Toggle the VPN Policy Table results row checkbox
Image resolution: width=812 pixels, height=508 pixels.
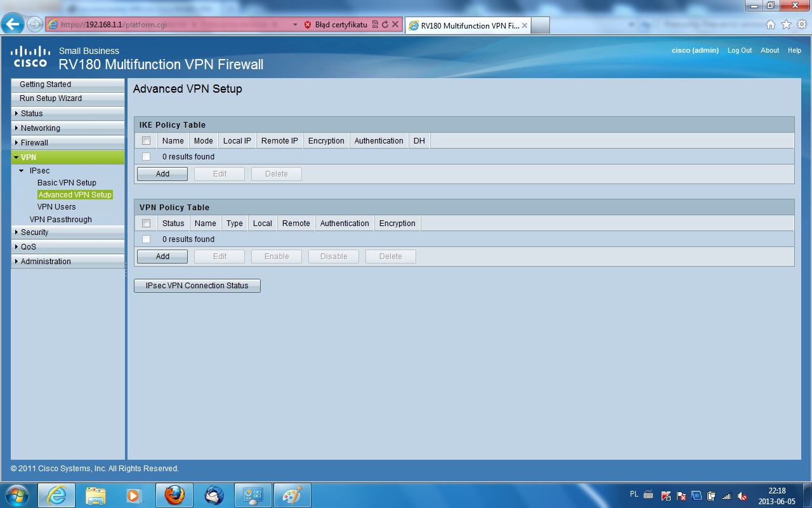(147, 239)
